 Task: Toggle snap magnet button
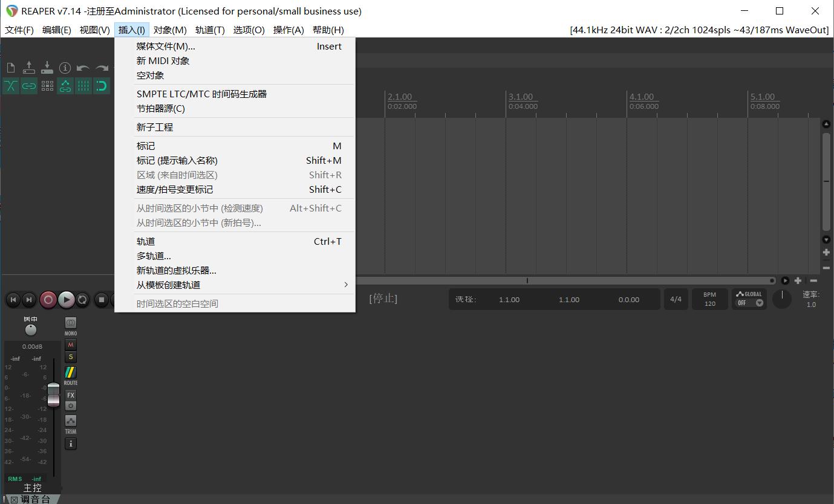point(102,86)
